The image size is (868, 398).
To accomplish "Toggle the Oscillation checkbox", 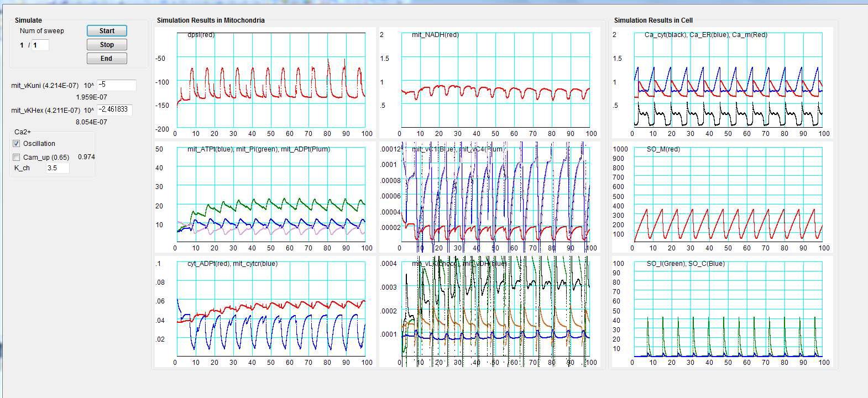I will [17, 144].
